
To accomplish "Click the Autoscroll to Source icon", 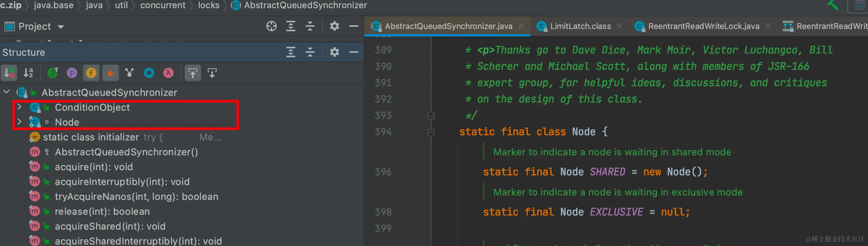I will pyautogui.click(x=193, y=73).
